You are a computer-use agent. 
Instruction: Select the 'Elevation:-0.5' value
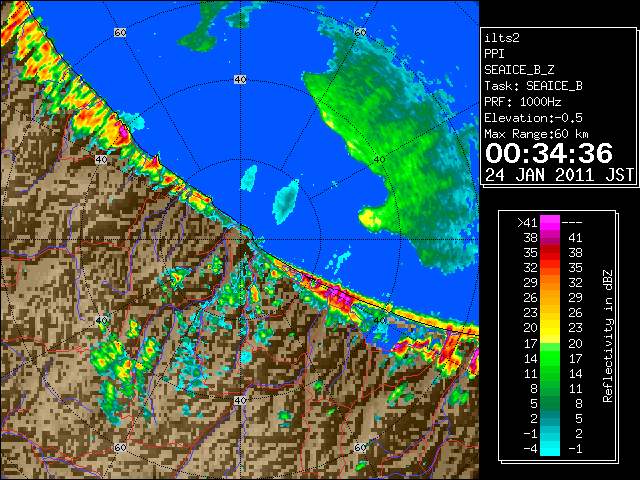click(533, 118)
